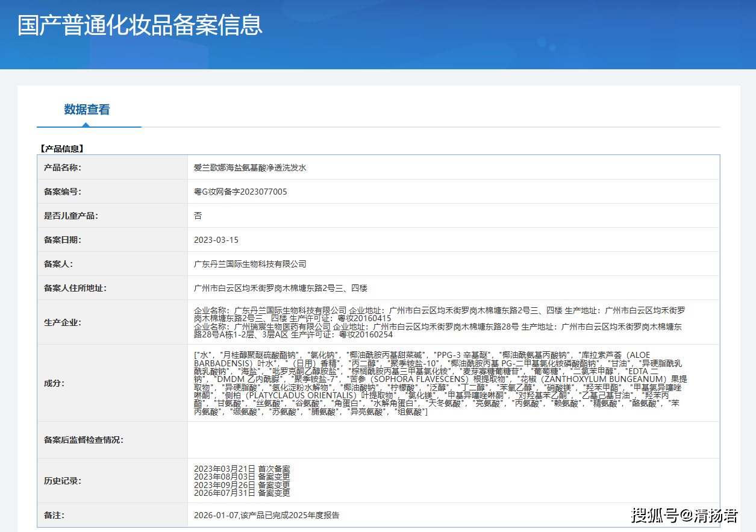The width and height of the screenshot is (756, 532).
Task: Select production license text 粤妆20160254
Action: pyautogui.click(x=366, y=334)
